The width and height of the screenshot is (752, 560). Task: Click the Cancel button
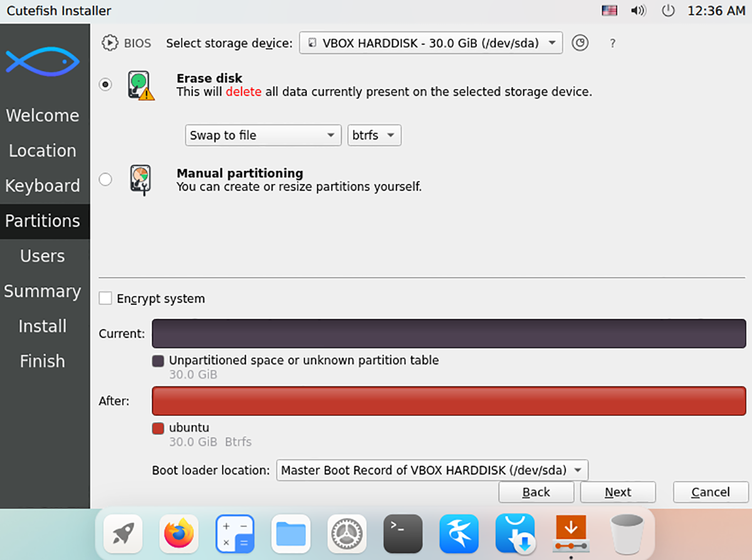711,492
